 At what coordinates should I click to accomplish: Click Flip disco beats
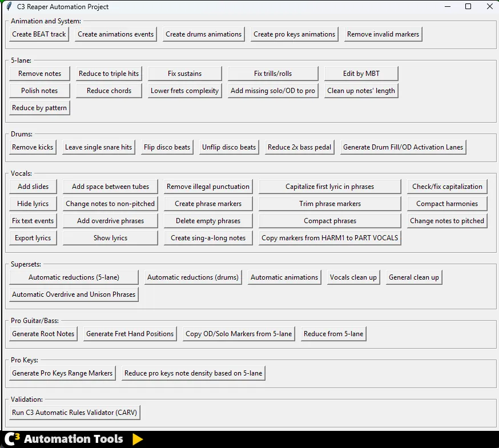click(167, 147)
